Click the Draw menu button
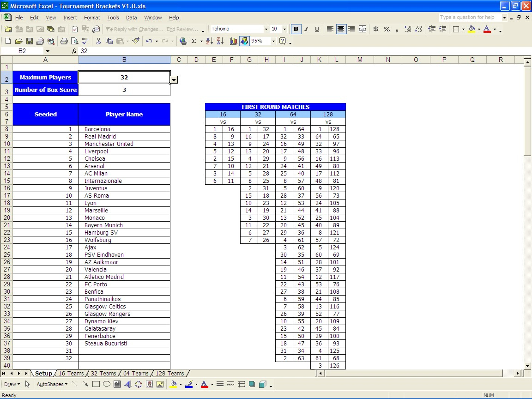532x399 pixels. (x=12, y=384)
